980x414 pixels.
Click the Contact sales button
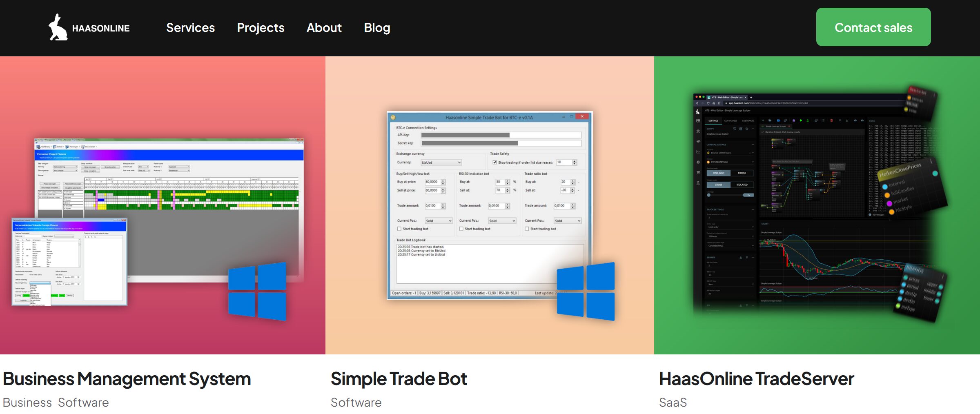[x=873, y=27]
